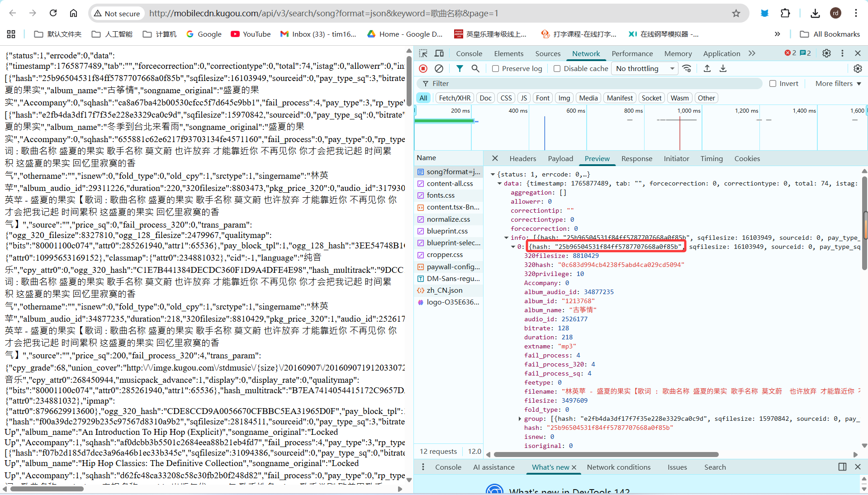Open the Chrome three-dot menu

(856, 13)
